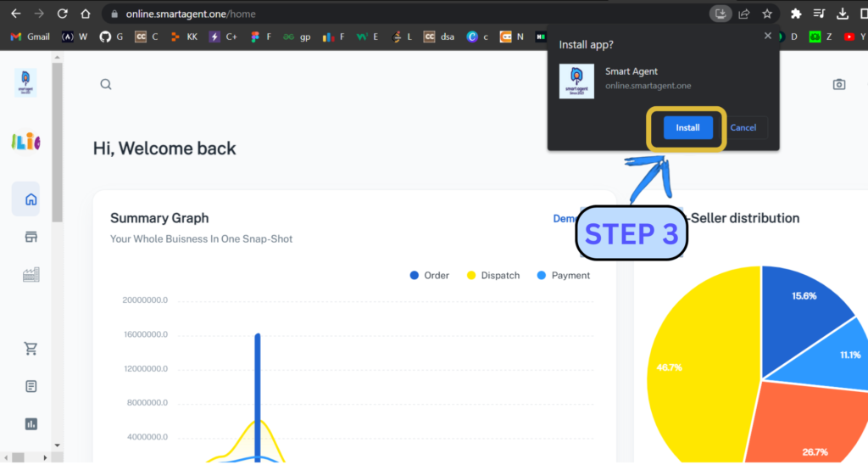Screen dimensions: 868x465
Task: Toggle Dispatch series in graph legend
Action: click(493, 276)
